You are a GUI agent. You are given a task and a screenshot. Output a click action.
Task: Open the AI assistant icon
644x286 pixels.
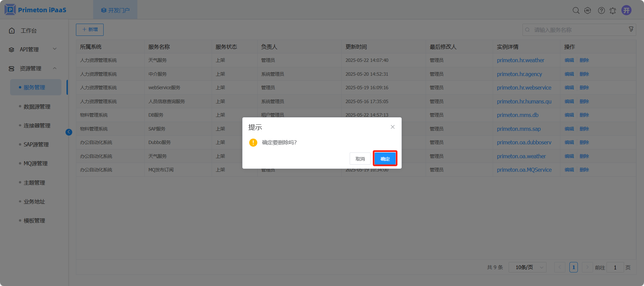click(x=588, y=10)
